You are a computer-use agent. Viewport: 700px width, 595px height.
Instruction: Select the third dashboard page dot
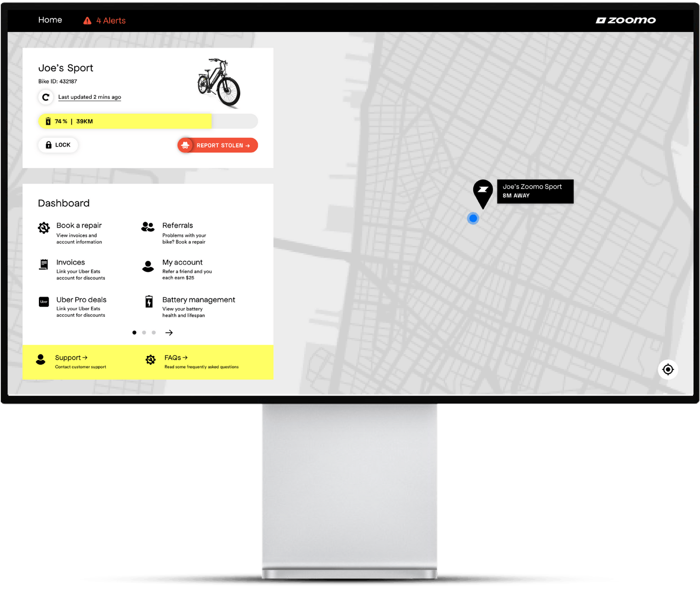point(154,333)
